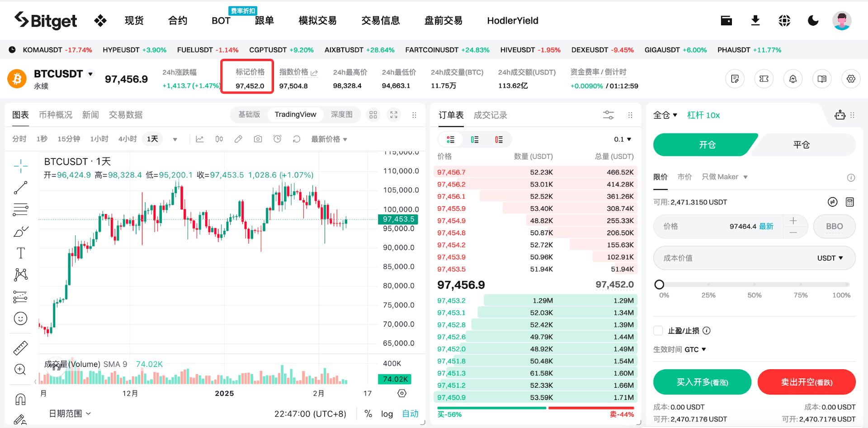
Task: Toggle log scale on chart
Action: tap(387, 414)
